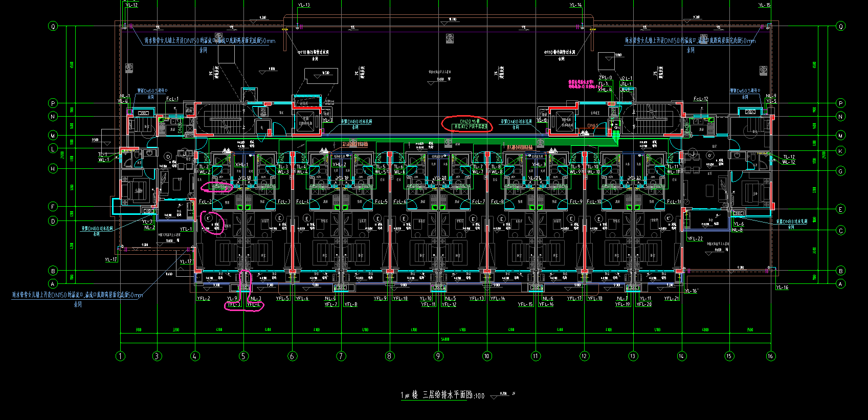Click the NL-7 label at bottom
868x420 pixels.
coord(622,298)
